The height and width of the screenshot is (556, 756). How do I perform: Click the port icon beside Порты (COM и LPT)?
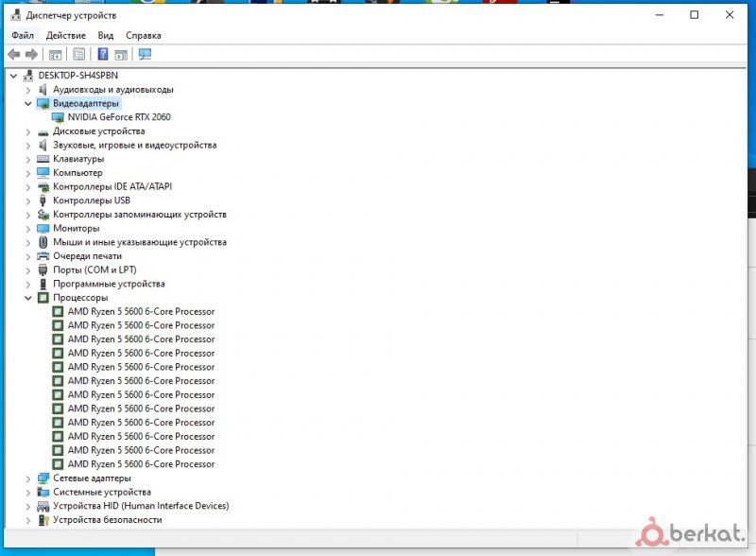pyautogui.click(x=43, y=269)
